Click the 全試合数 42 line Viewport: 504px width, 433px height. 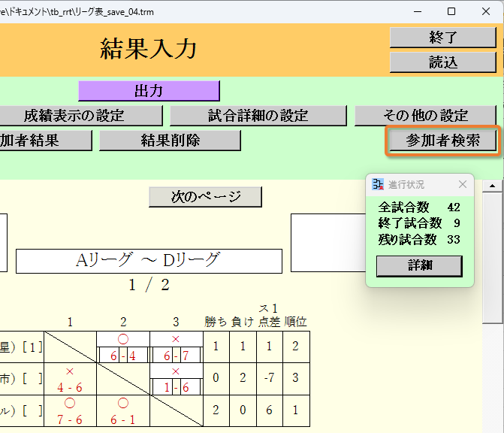coord(419,207)
